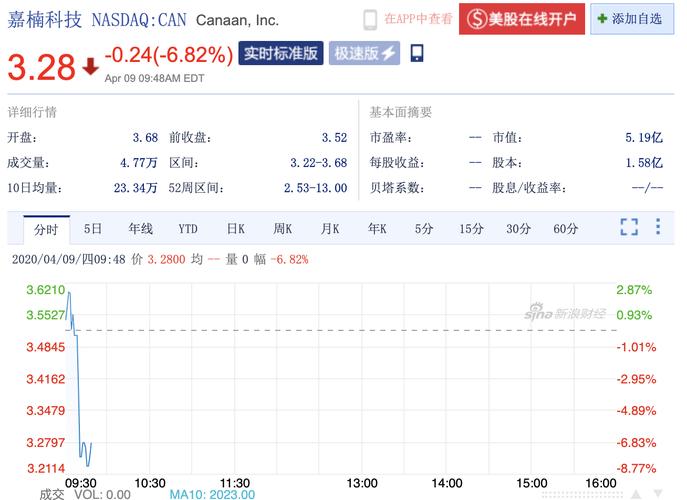Click 52周区间 value 2.53-13.00
The image size is (687, 500).
click(x=315, y=188)
